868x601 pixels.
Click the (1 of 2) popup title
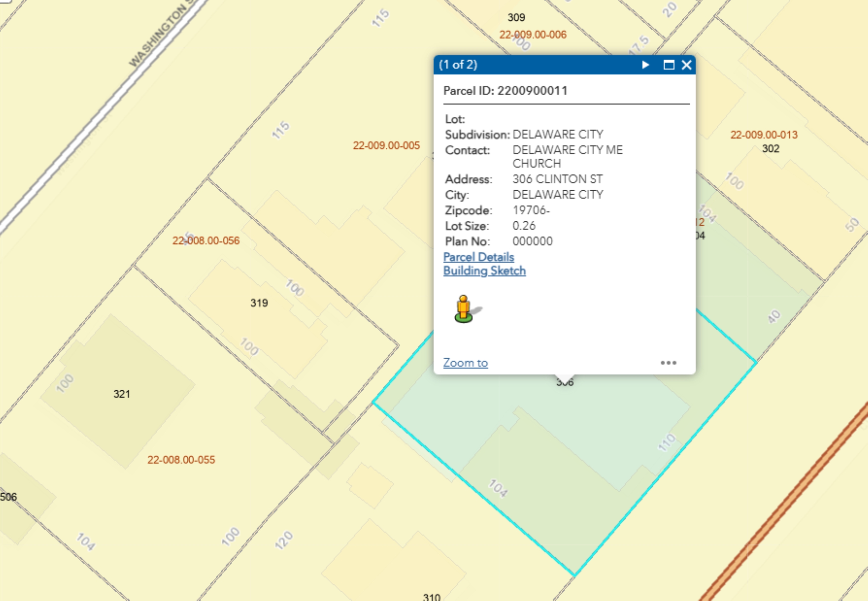coord(458,65)
